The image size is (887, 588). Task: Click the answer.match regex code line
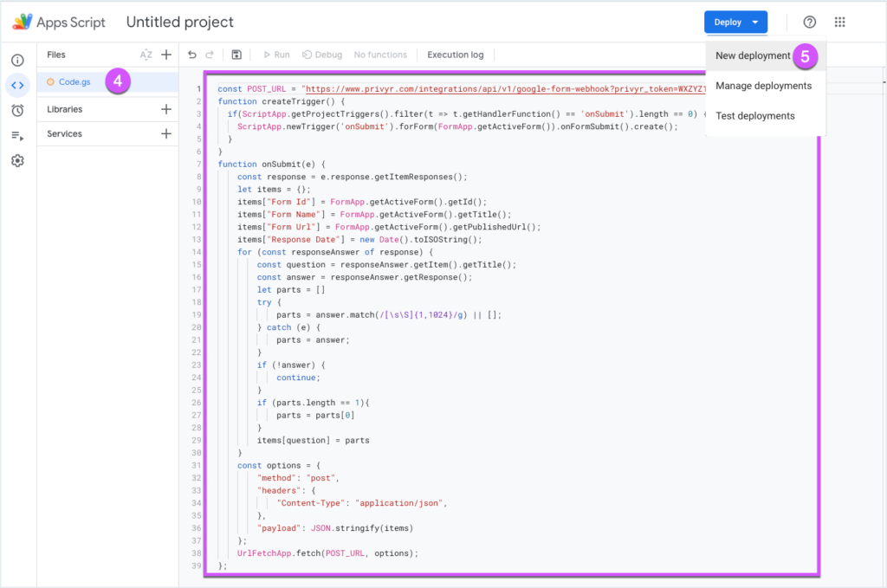(389, 315)
